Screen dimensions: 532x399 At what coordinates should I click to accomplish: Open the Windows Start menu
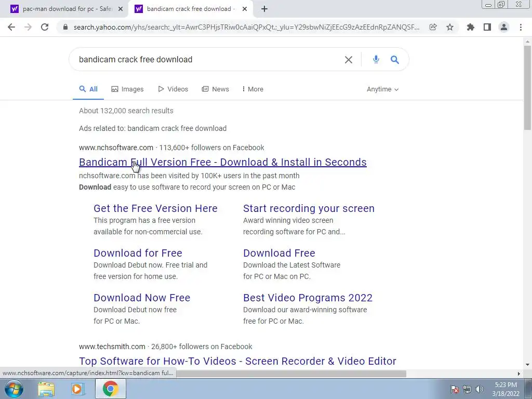[14, 389]
